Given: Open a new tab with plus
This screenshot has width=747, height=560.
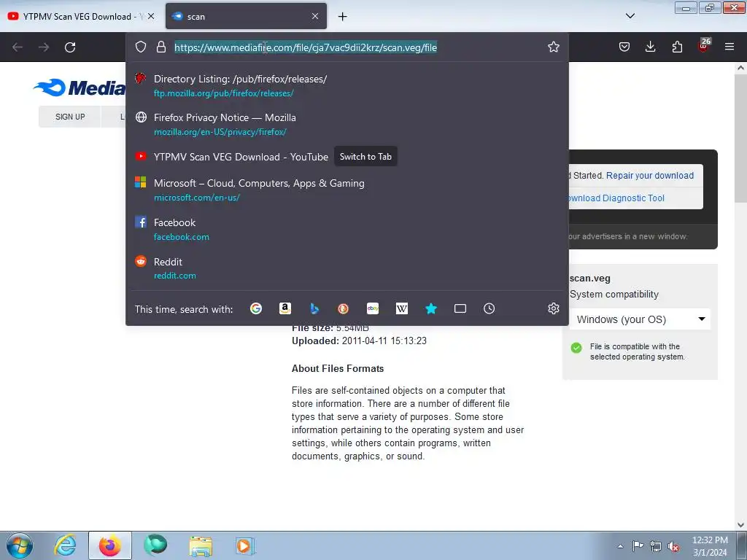Looking at the screenshot, I should tap(343, 17).
